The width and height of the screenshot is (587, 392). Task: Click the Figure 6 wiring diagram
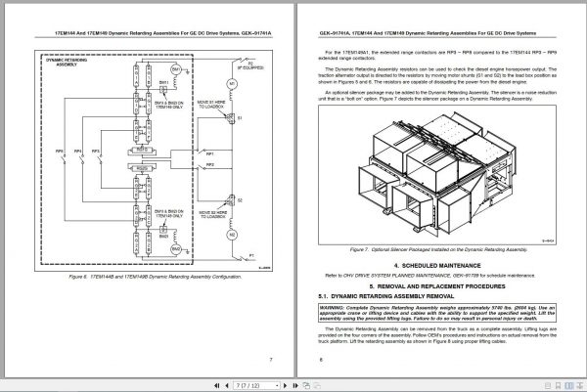(154, 161)
